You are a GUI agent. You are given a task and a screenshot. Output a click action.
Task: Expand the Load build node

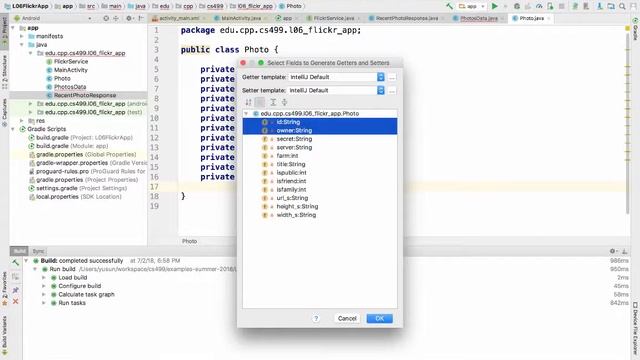(x=44, y=278)
